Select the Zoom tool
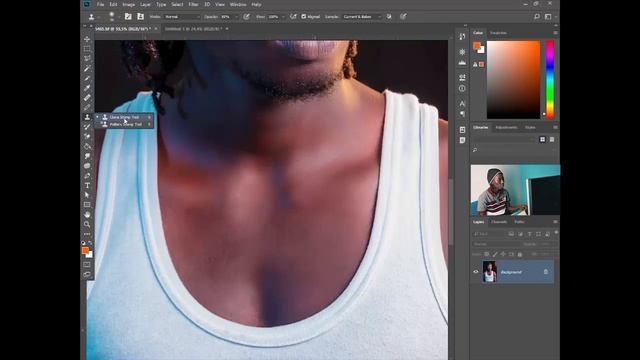Image resolution: width=640 pixels, height=360 pixels. tap(87, 224)
